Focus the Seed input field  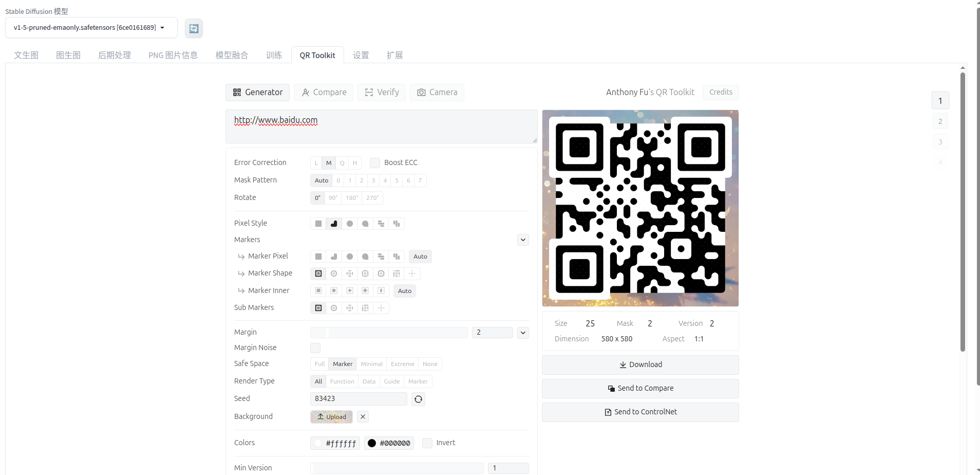(359, 399)
